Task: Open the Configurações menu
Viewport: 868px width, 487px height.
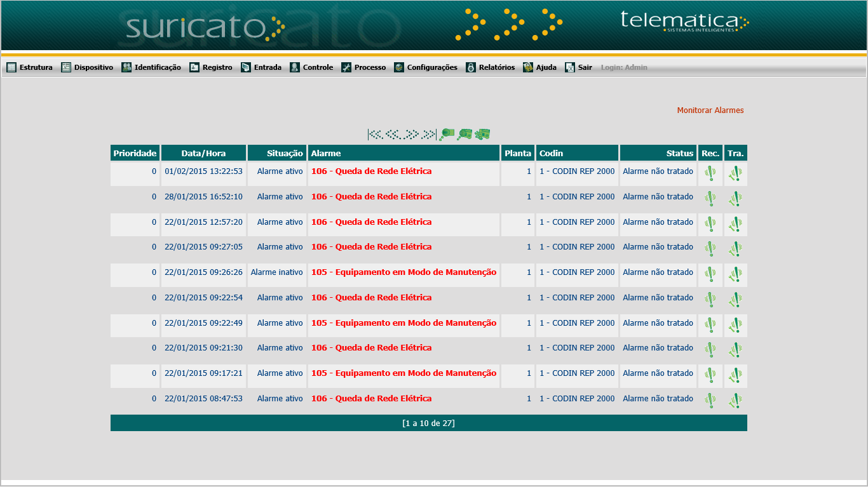Action: 425,67
